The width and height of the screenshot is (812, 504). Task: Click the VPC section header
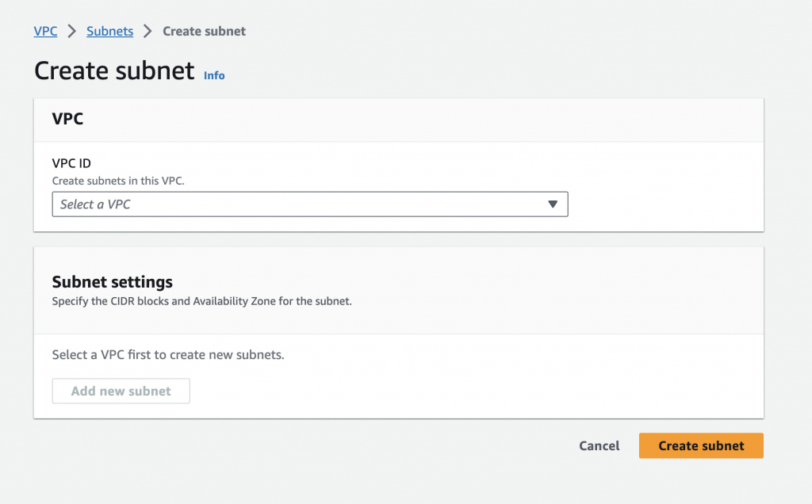coord(67,120)
